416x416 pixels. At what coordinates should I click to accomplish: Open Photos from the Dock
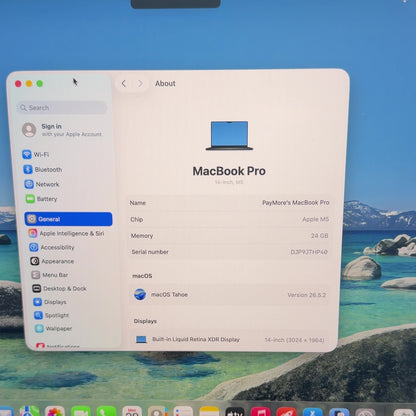click(55, 412)
